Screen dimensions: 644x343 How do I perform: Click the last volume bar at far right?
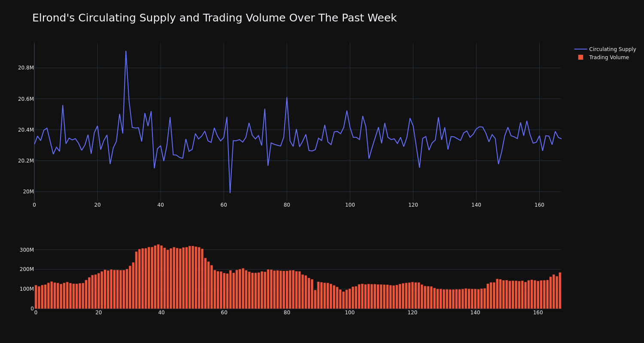click(560, 291)
